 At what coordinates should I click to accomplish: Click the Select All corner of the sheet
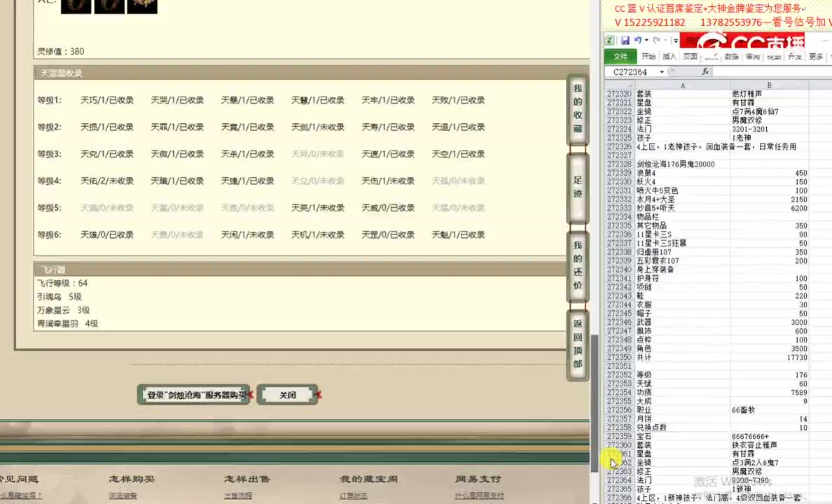click(x=619, y=85)
